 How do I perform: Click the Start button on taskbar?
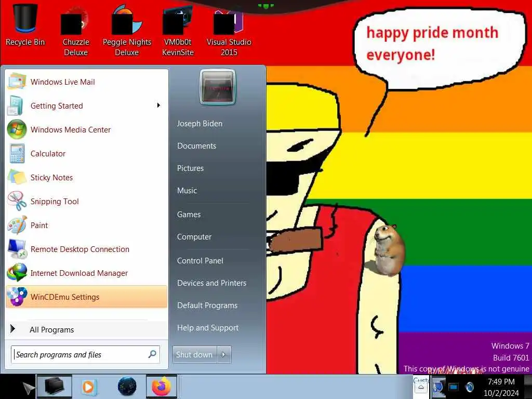[17, 387]
